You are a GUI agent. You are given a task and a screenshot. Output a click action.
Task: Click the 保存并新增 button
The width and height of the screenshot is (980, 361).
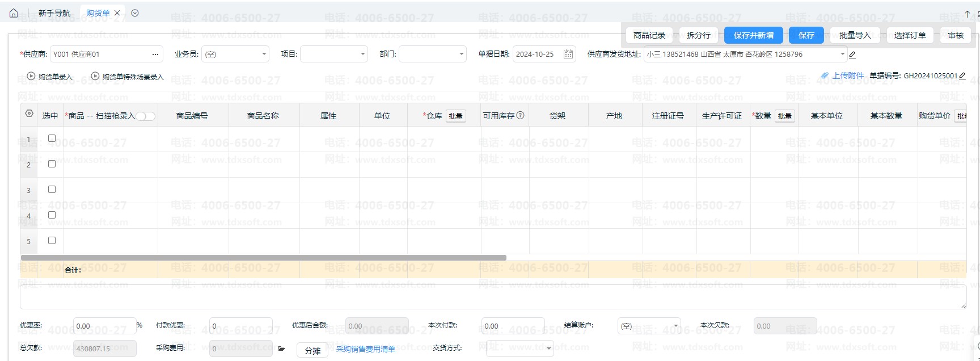pos(753,35)
